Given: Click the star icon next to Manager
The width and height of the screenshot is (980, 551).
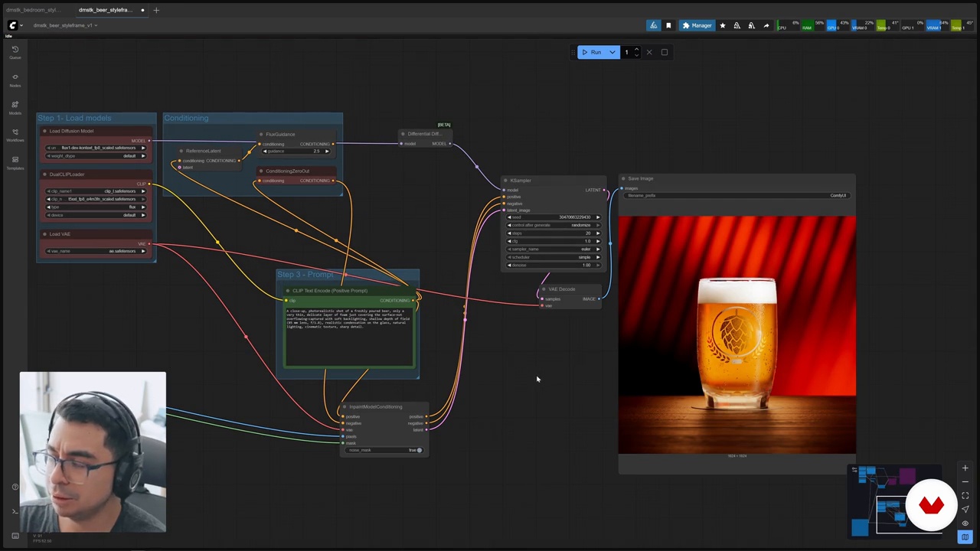Looking at the screenshot, I should click(722, 25).
